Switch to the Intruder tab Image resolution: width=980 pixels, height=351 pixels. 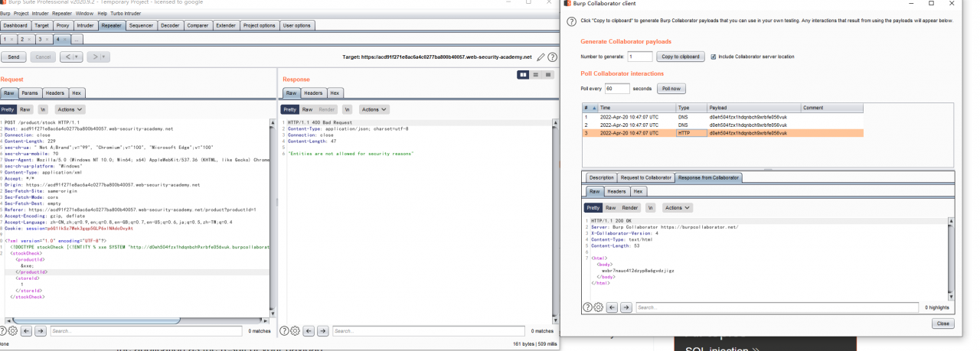tap(85, 25)
